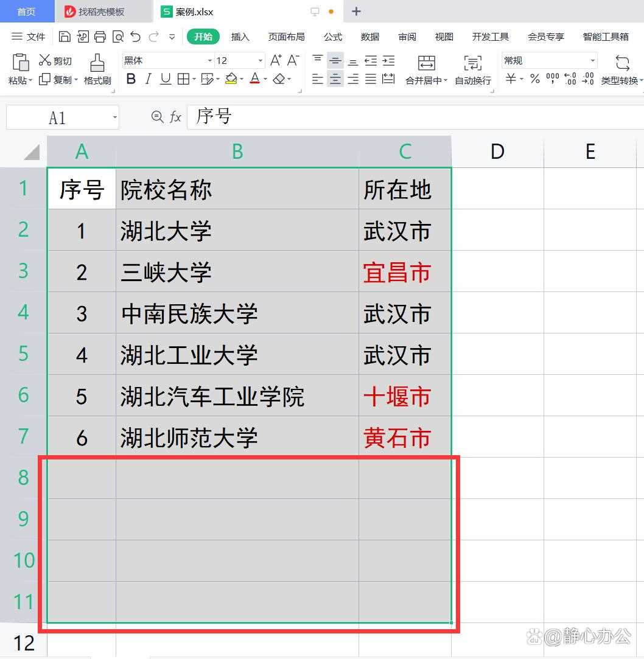Click the Paste clipboard icon
Screen dimensions: 644x659
20,62
